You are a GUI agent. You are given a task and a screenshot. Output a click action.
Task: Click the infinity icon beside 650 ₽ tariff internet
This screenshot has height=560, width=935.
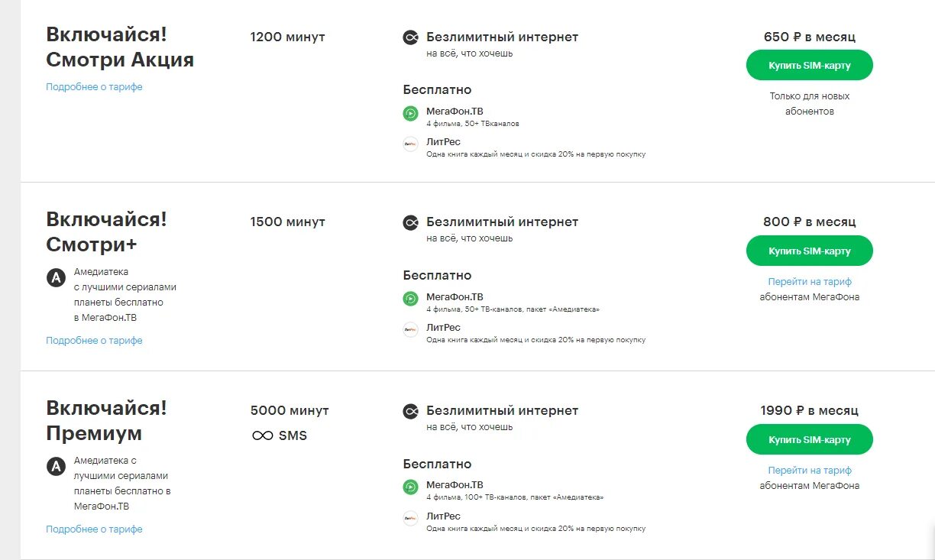[411, 37]
